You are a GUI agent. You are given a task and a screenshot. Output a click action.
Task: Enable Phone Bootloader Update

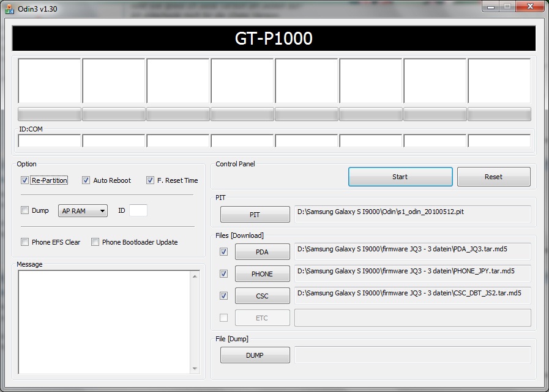(95, 242)
